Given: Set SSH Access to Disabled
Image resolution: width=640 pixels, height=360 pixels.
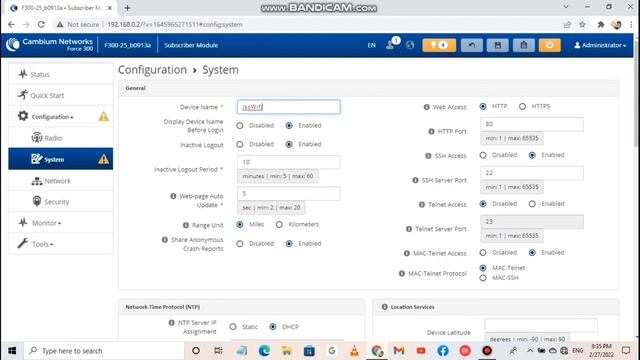Looking at the screenshot, I should click(483, 155).
